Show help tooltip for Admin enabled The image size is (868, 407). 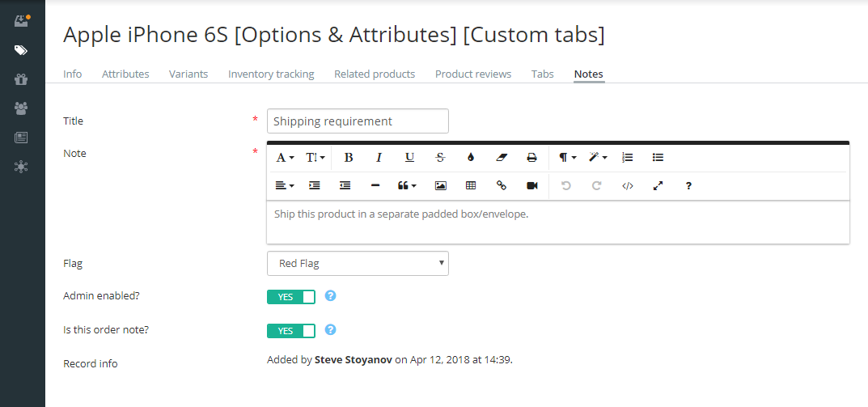coord(331,295)
